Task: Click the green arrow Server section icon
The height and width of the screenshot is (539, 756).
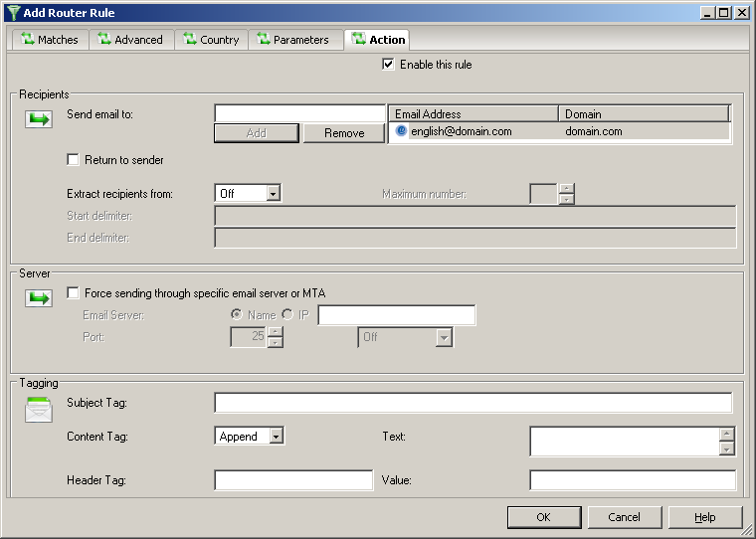Action: pyautogui.click(x=38, y=298)
